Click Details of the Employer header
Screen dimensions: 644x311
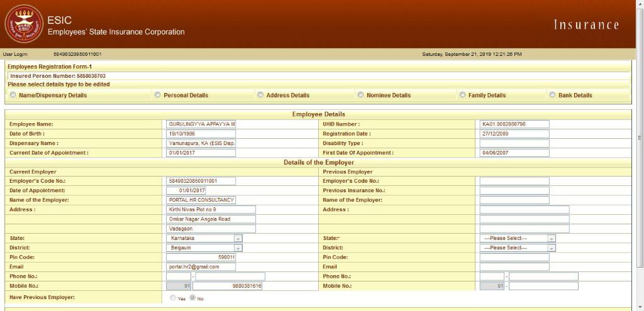click(x=318, y=163)
